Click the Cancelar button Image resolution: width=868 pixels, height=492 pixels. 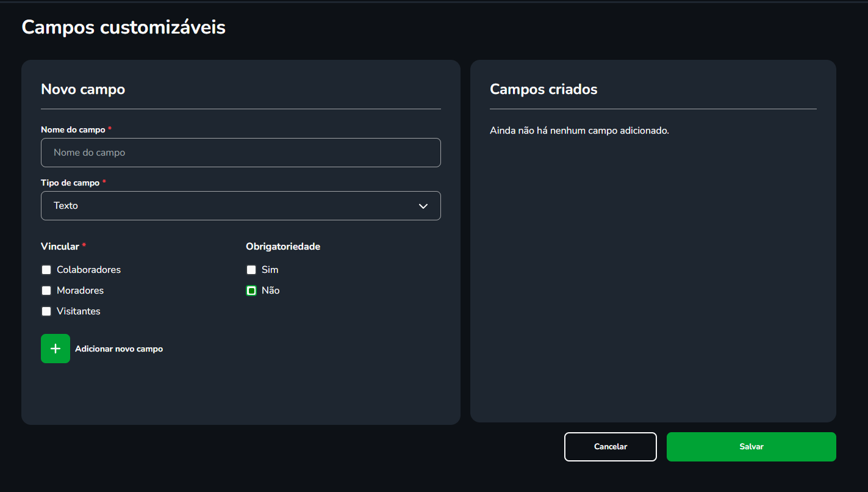(610, 447)
